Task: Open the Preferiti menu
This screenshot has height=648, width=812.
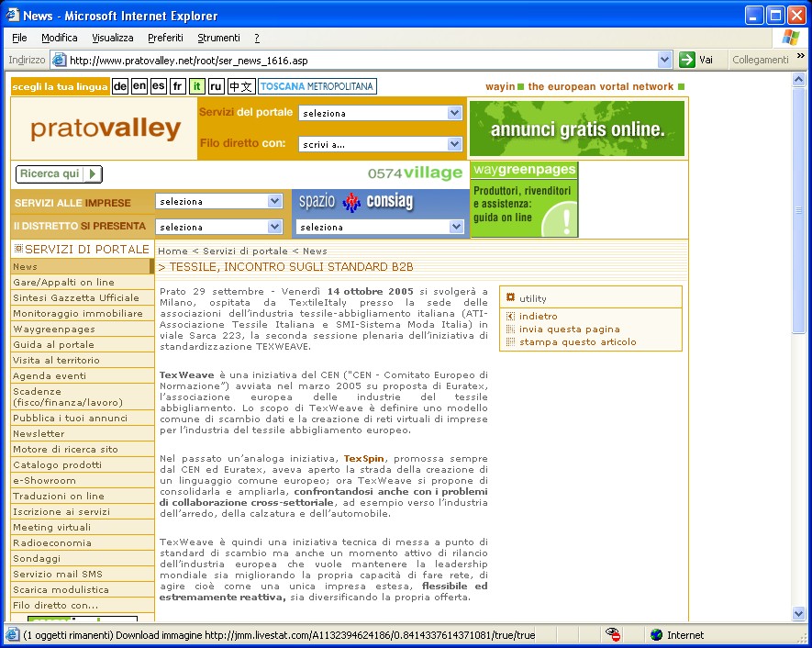Action: [165, 38]
